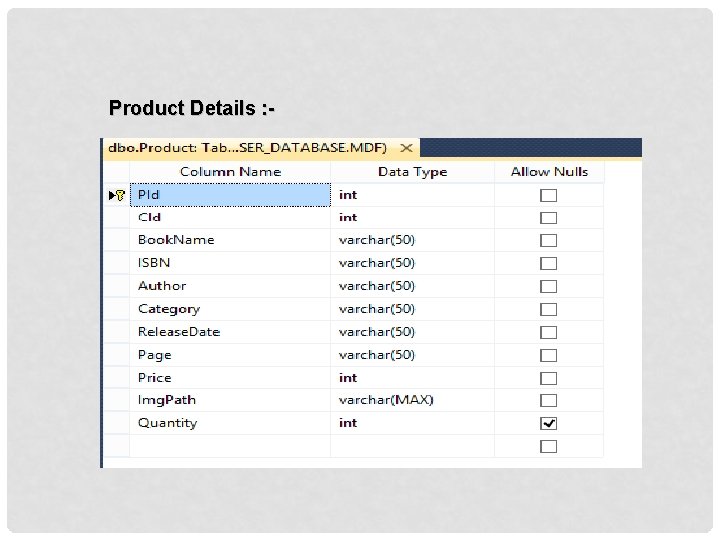The width and height of the screenshot is (720, 540).
Task: Click the Allow Nulls column header
Action: (549, 172)
